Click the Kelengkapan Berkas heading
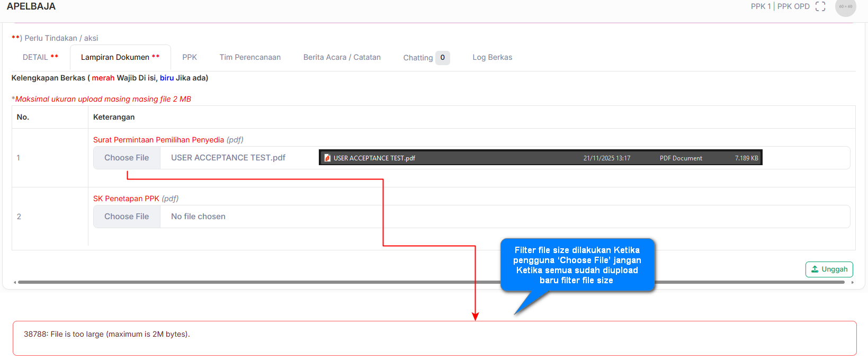Viewport: 868px width, 360px height. point(110,78)
